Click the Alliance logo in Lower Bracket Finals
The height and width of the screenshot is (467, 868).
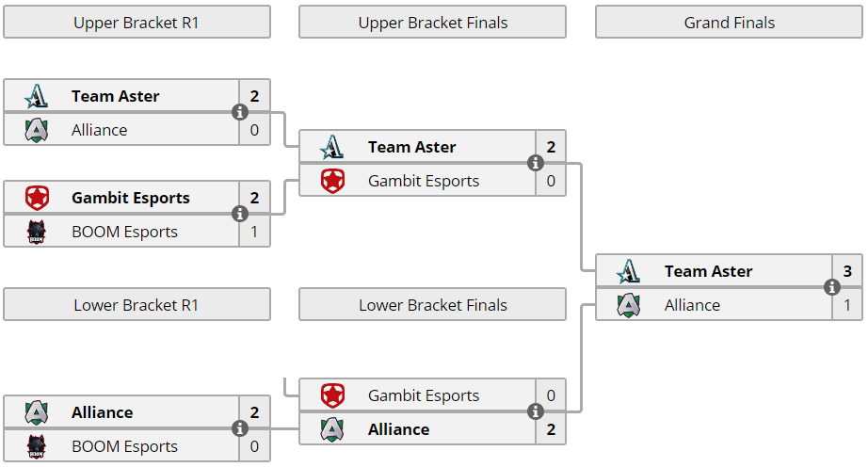click(x=332, y=429)
